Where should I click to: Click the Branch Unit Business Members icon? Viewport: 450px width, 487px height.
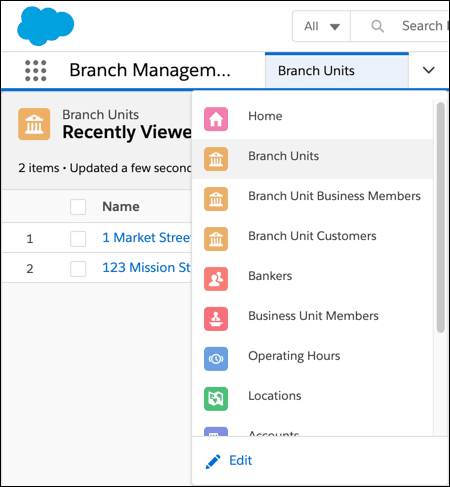(216, 199)
